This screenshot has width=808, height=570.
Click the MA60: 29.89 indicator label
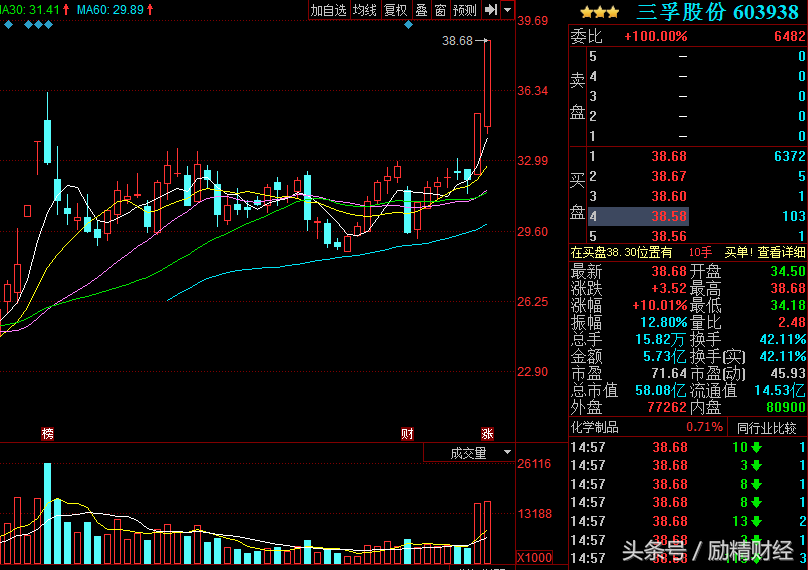click(x=110, y=9)
